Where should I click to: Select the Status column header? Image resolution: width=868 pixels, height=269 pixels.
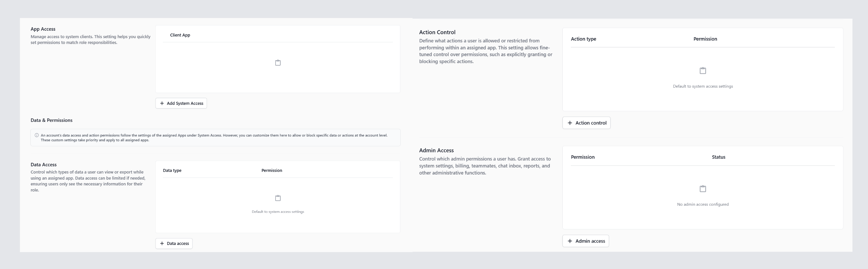point(718,157)
